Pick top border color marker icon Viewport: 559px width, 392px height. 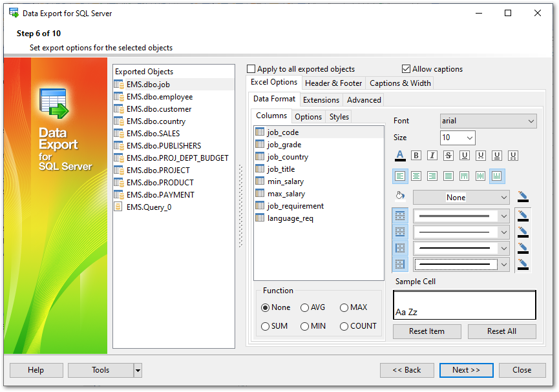click(x=523, y=216)
